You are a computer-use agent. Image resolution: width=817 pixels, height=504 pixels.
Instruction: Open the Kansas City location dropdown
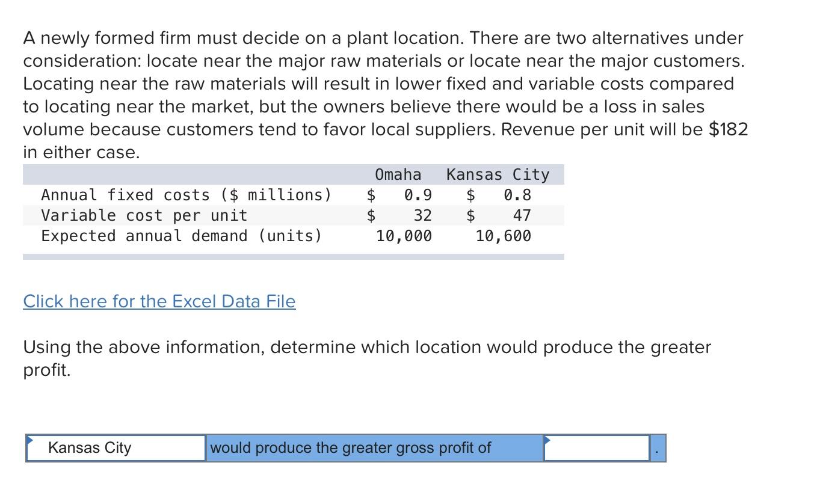[x=116, y=448]
